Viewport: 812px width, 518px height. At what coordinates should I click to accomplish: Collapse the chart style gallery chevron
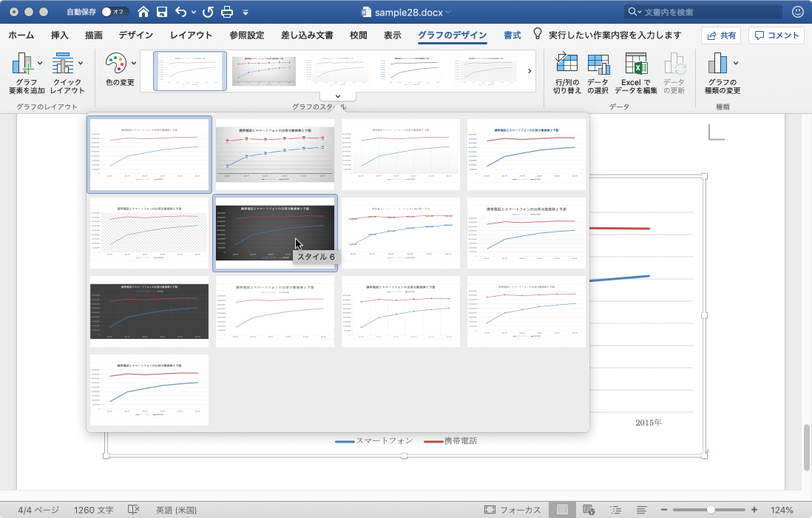tap(338, 96)
